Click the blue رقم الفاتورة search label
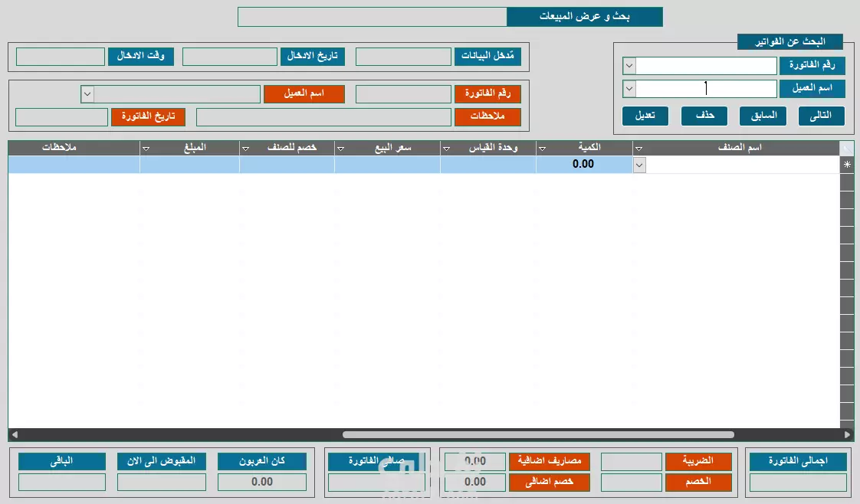This screenshot has width=860, height=504. click(812, 65)
